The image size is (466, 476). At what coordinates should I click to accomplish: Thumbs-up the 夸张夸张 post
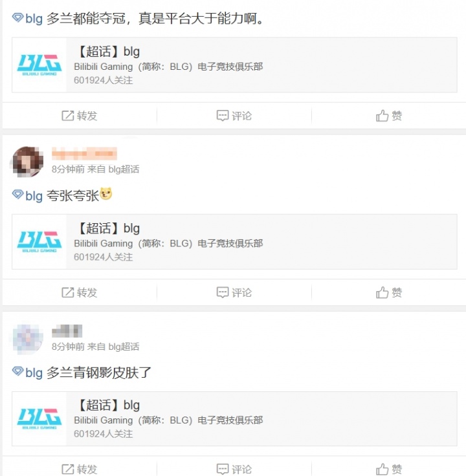[x=382, y=292]
